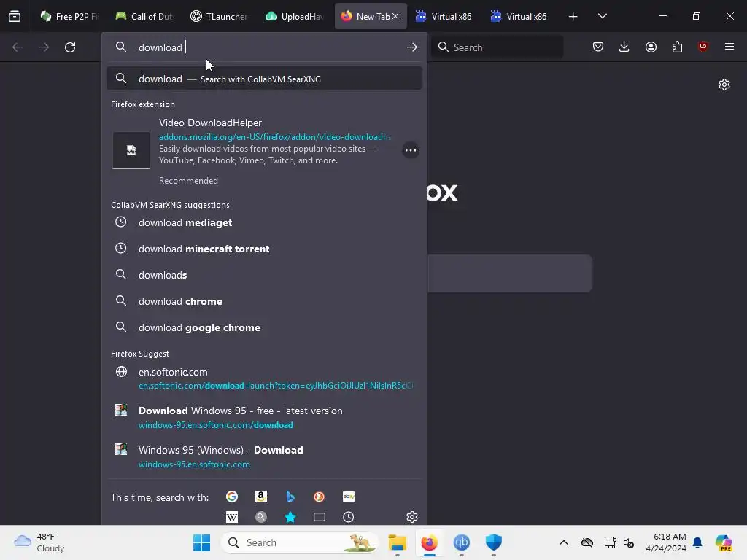This screenshot has width=747, height=560.
Task: Choose suggestion download mediaget
Action: 264,222
